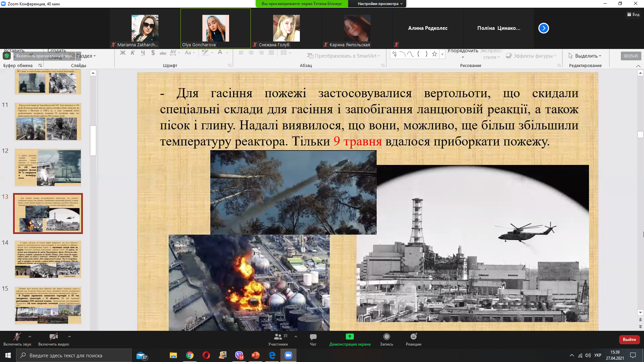The height and width of the screenshot is (362, 644).
Task: Click slide panel scroll-up arrow
Action: pyautogui.click(x=93, y=73)
